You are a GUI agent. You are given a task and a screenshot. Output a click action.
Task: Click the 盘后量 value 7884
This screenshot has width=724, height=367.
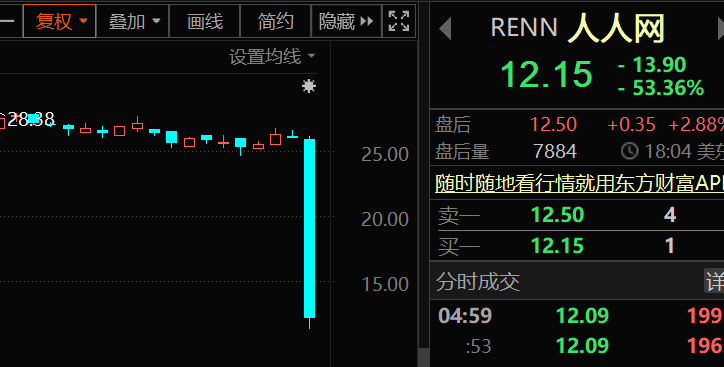pos(555,151)
